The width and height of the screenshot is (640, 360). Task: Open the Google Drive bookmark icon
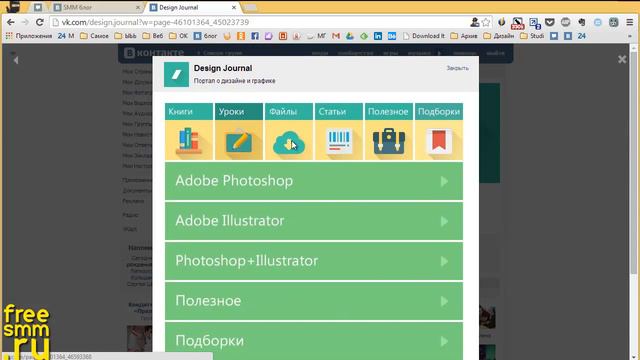(x=350, y=36)
